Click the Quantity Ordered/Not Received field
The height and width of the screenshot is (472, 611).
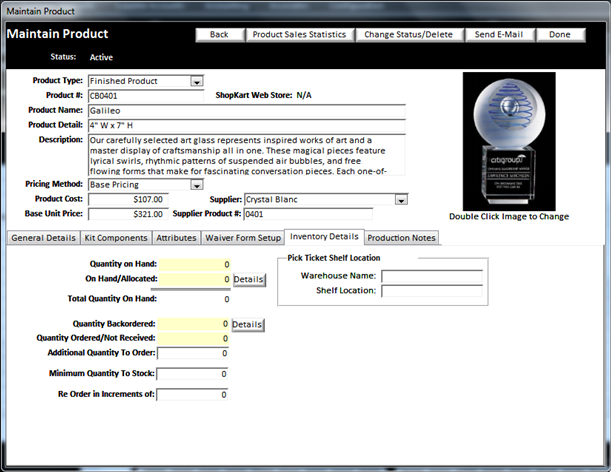click(x=194, y=338)
